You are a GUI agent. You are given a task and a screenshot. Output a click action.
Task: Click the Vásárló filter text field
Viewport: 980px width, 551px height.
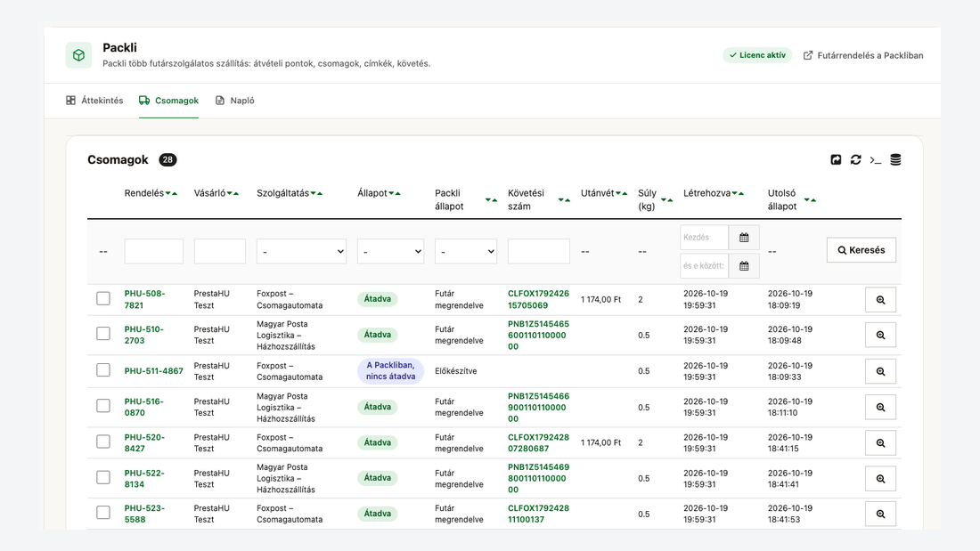pyautogui.click(x=220, y=251)
